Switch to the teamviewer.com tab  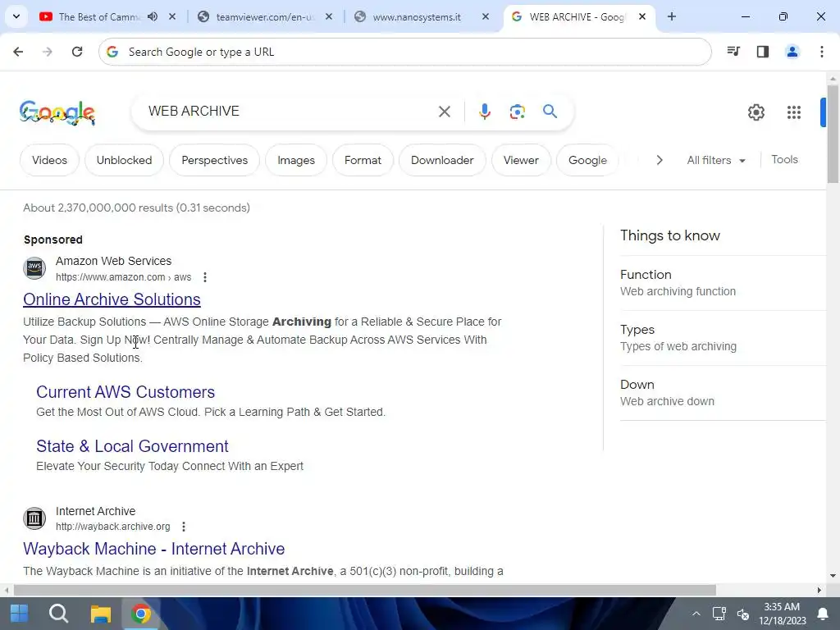tap(265, 16)
